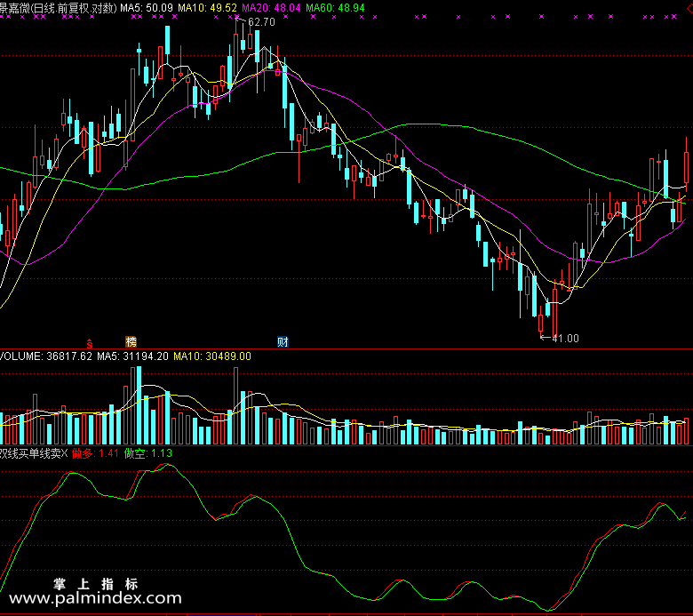
Task: Click the MA10: 49.52 label
Action: click(x=207, y=8)
